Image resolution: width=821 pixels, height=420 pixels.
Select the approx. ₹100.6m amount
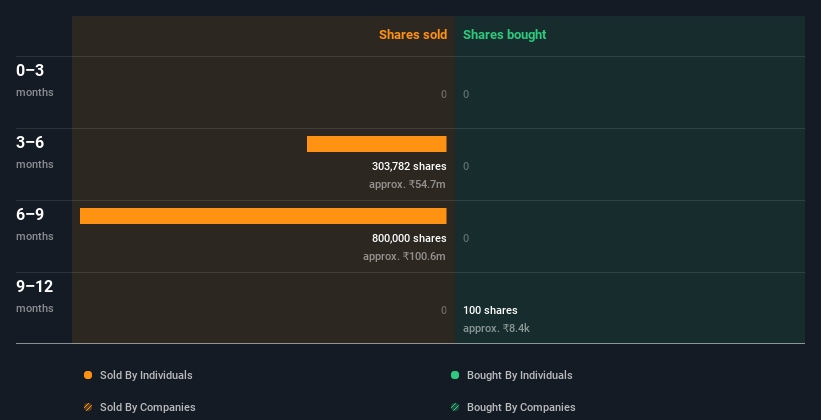click(404, 257)
